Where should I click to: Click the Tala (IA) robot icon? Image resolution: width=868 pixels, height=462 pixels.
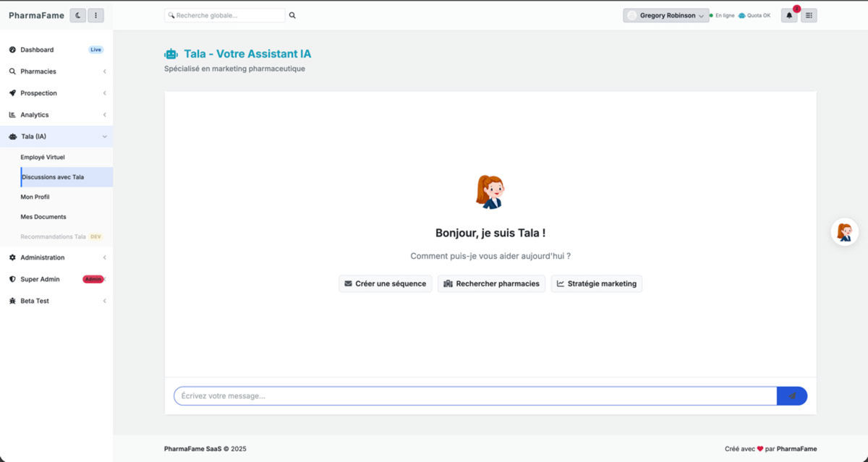pos(12,136)
